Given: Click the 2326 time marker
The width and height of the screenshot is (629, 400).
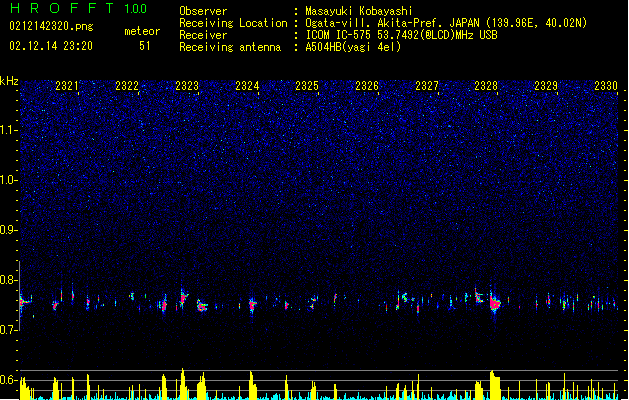Looking at the screenshot, I should (x=367, y=86).
